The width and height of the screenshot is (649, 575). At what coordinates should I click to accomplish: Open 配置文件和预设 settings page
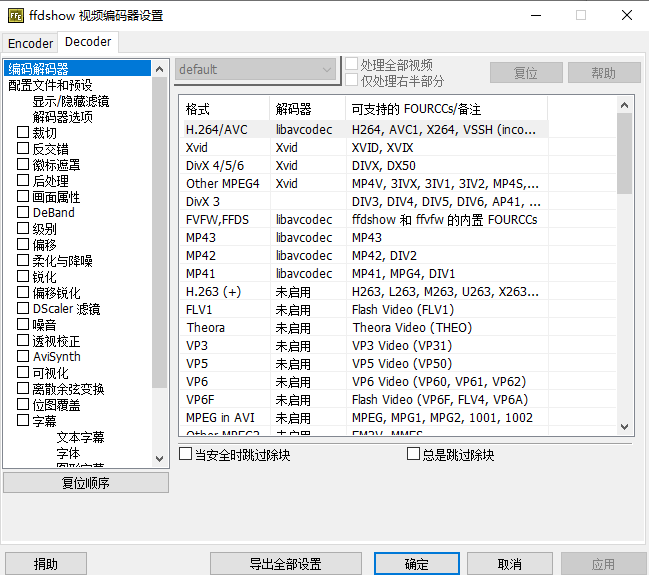pos(50,85)
